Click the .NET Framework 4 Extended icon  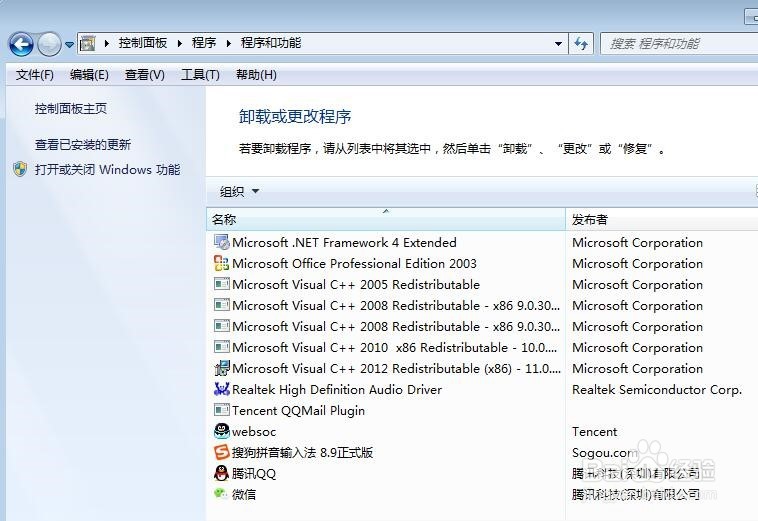221,242
